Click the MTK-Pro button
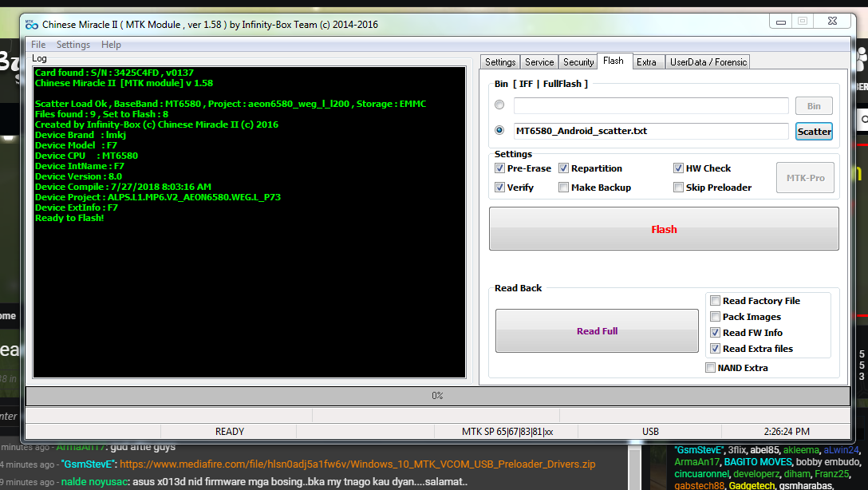This screenshot has height=490, width=868. tap(806, 178)
